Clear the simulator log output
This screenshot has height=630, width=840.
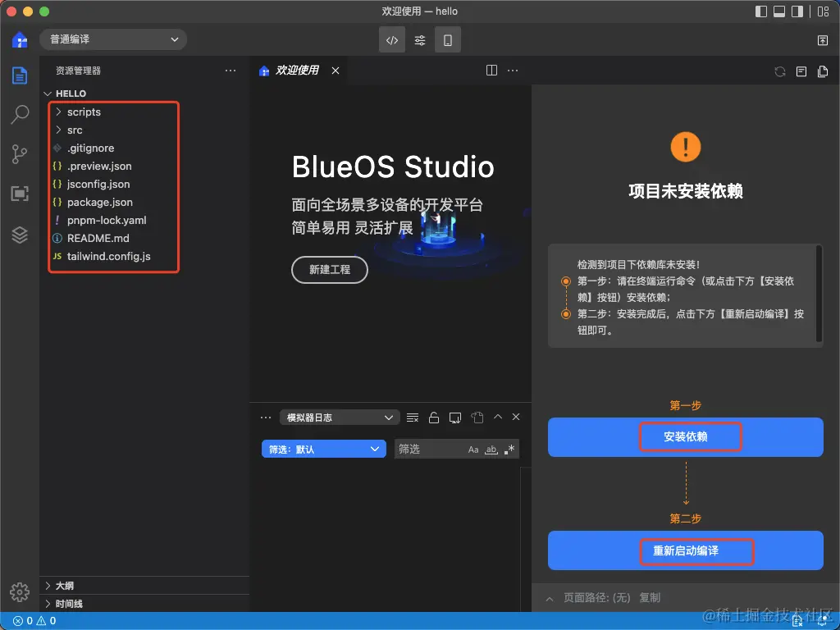tap(413, 418)
